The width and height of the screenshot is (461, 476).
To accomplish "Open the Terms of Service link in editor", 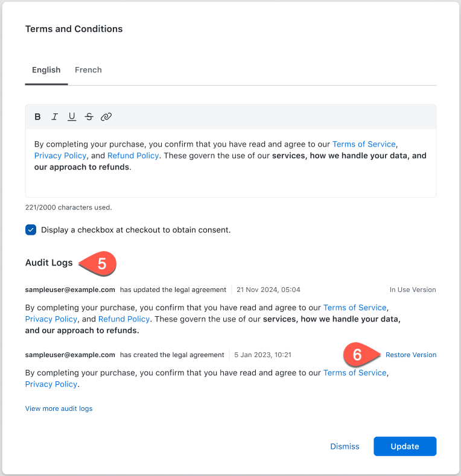I will (x=364, y=144).
